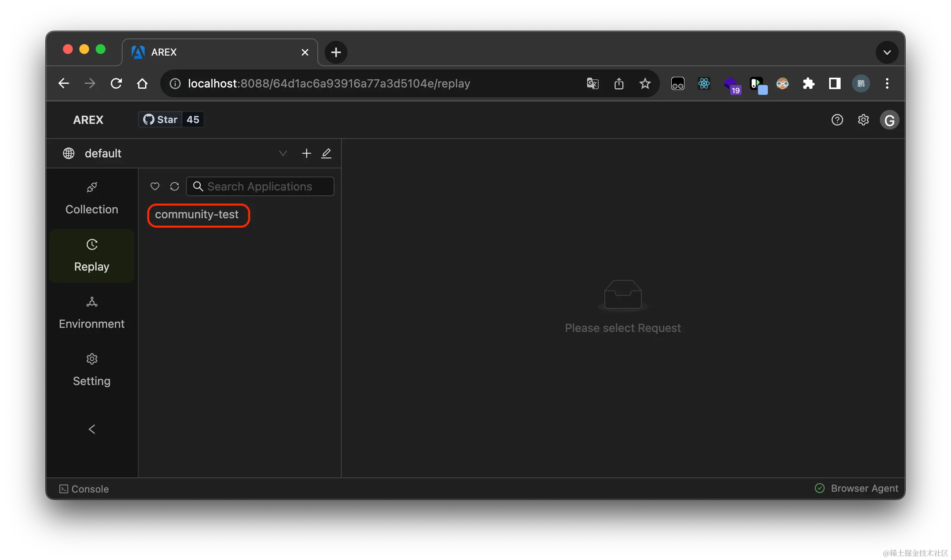Refresh the applications list

[175, 186]
